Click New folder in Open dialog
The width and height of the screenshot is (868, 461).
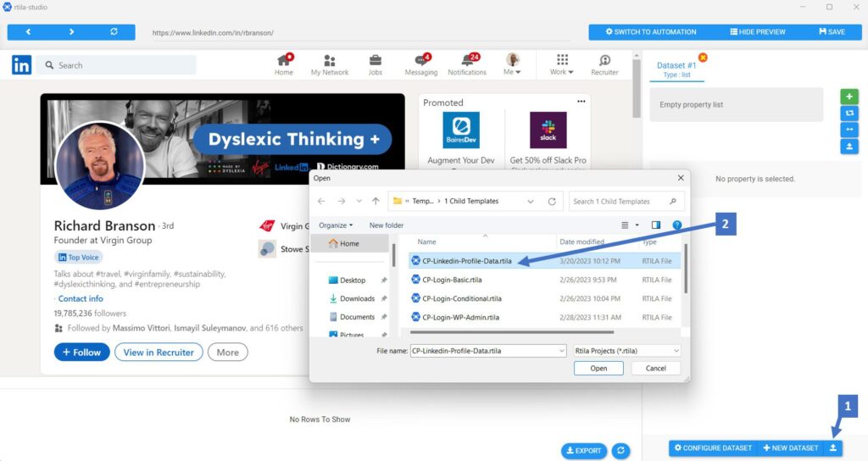[387, 225]
